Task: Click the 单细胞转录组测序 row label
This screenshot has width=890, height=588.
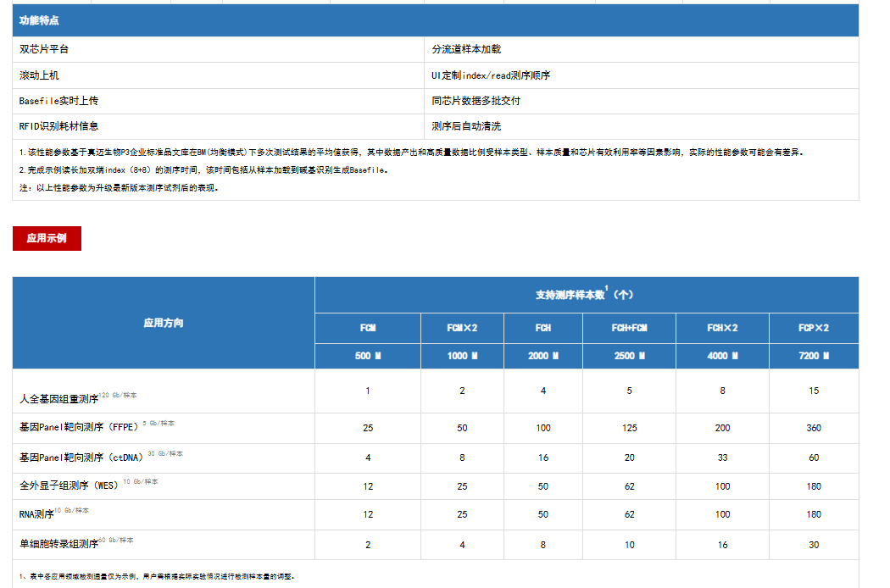Action: (x=59, y=544)
